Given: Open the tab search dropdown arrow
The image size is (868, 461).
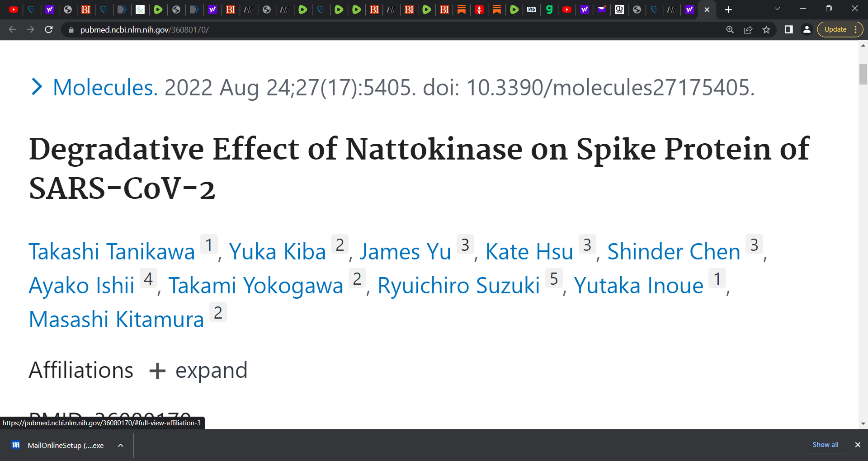Looking at the screenshot, I should (x=777, y=9).
